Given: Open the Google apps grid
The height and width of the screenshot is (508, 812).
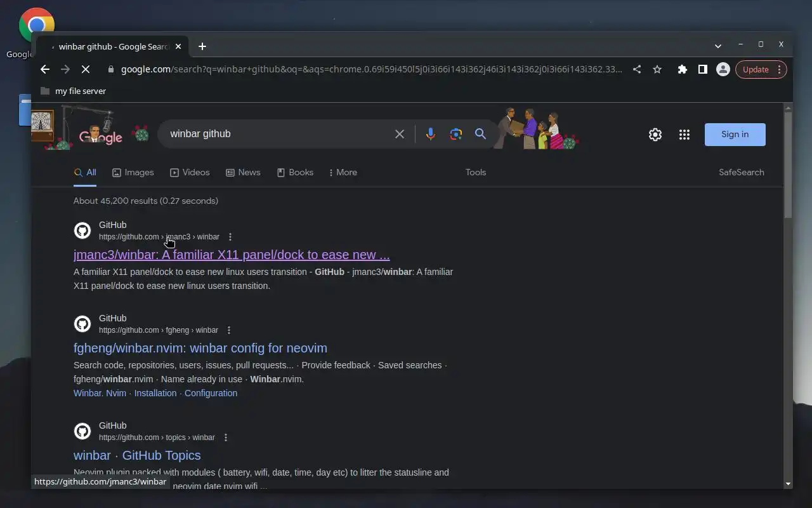Looking at the screenshot, I should tap(684, 135).
